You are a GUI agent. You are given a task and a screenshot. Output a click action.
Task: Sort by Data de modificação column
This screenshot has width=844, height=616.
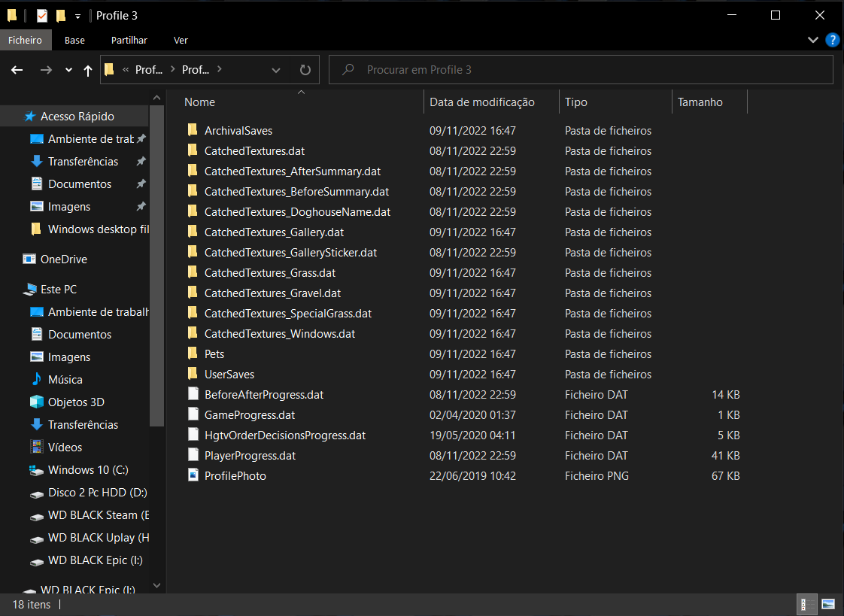(x=482, y=102)
